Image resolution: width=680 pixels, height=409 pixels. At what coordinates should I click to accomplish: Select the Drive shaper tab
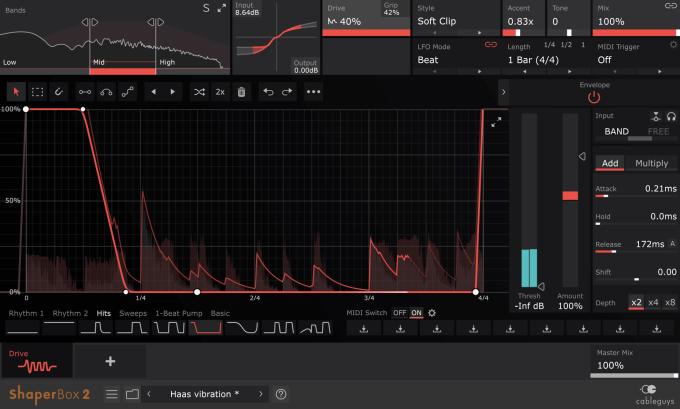point(37,361)
